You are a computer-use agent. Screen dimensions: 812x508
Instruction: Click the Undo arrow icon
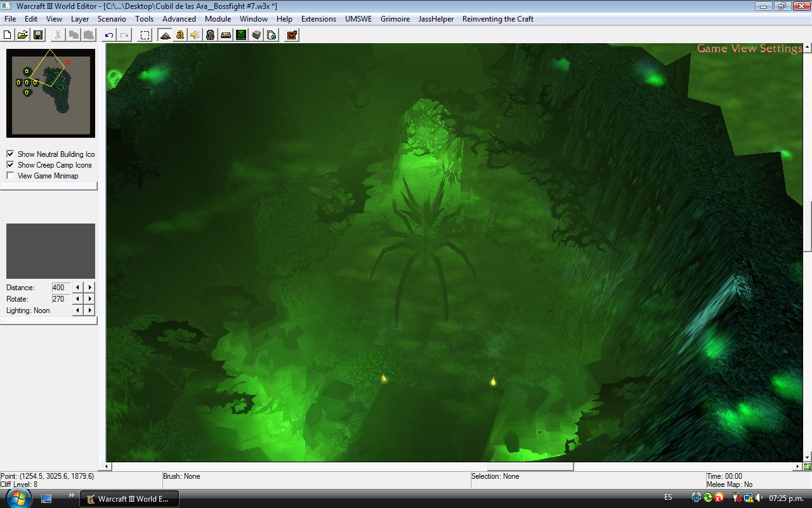click(x=109, y=35)
